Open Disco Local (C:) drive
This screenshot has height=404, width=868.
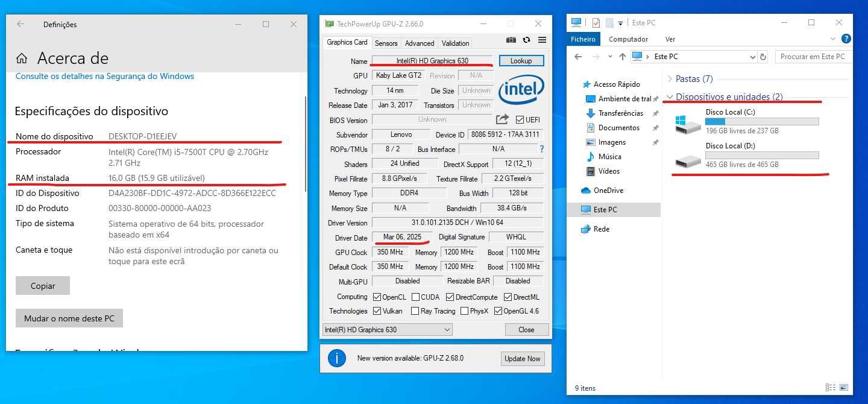746,121
